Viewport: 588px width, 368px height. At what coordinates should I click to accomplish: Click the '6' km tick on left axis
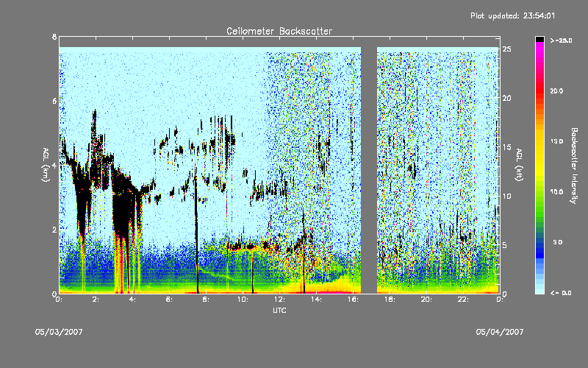(54, 101)
